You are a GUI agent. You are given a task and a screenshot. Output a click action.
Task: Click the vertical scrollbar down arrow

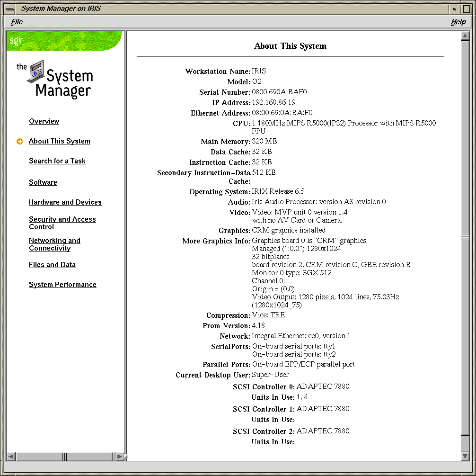click(465, 456)
